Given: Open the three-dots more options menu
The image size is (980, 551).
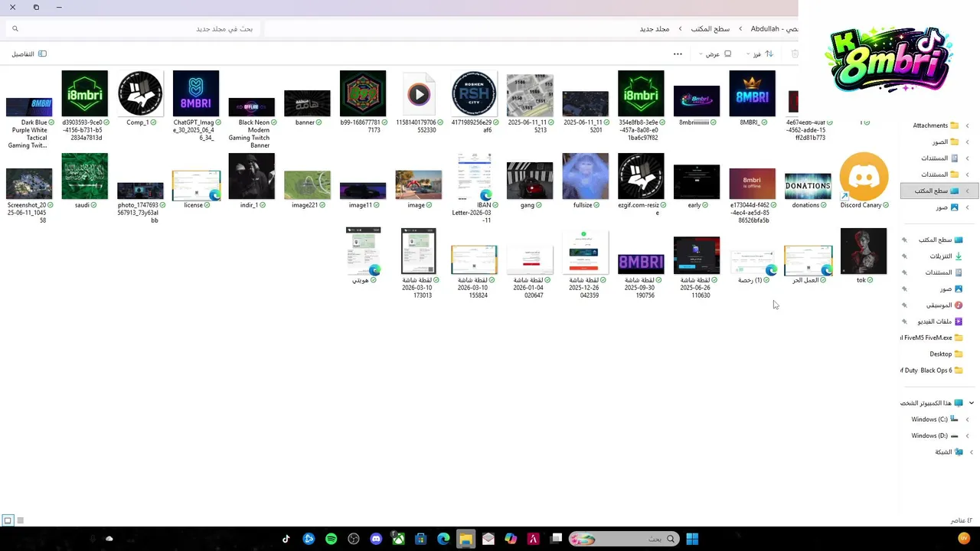Looking at the screenshot, I should (x=678, y=54).
